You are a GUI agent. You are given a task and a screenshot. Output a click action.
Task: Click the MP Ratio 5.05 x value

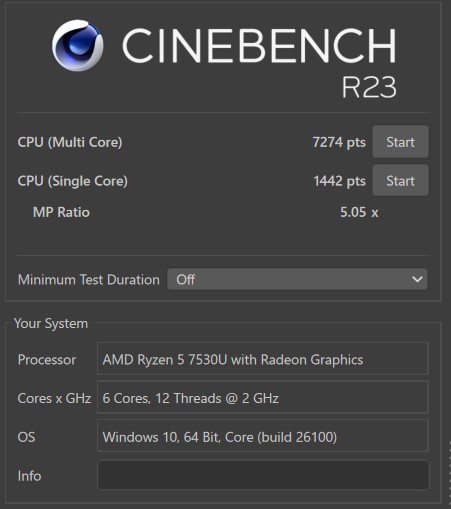pos(359,212)
